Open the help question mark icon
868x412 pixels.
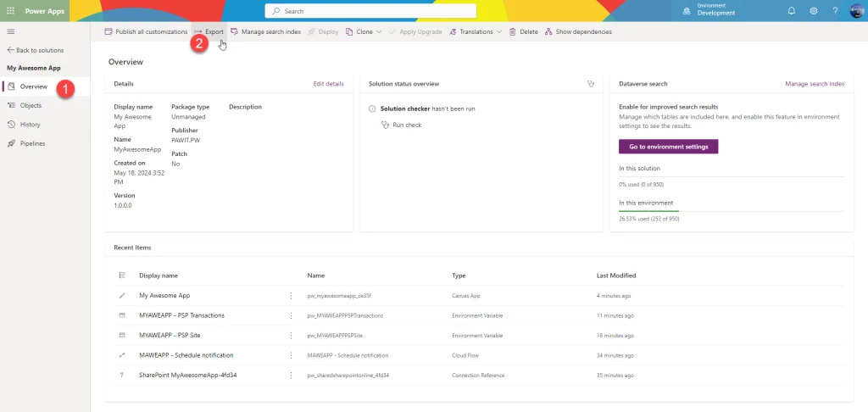click(x=835, y=11)
